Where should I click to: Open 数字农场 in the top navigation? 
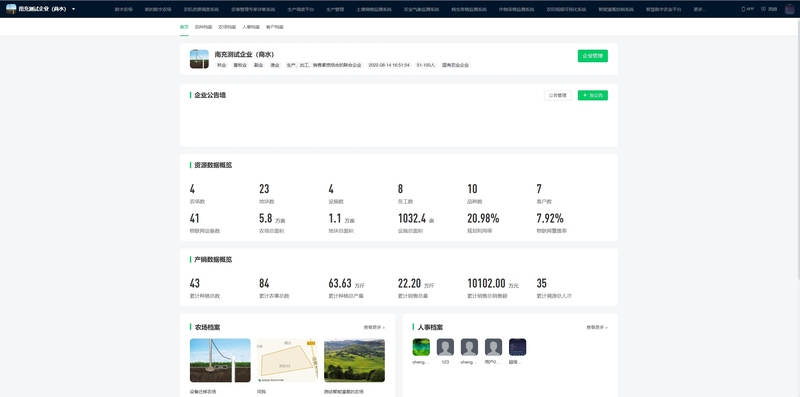point(123,9)
